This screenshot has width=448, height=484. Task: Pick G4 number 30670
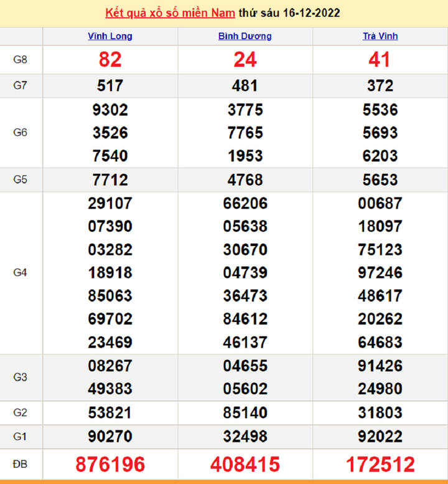[x=245, y=249]
